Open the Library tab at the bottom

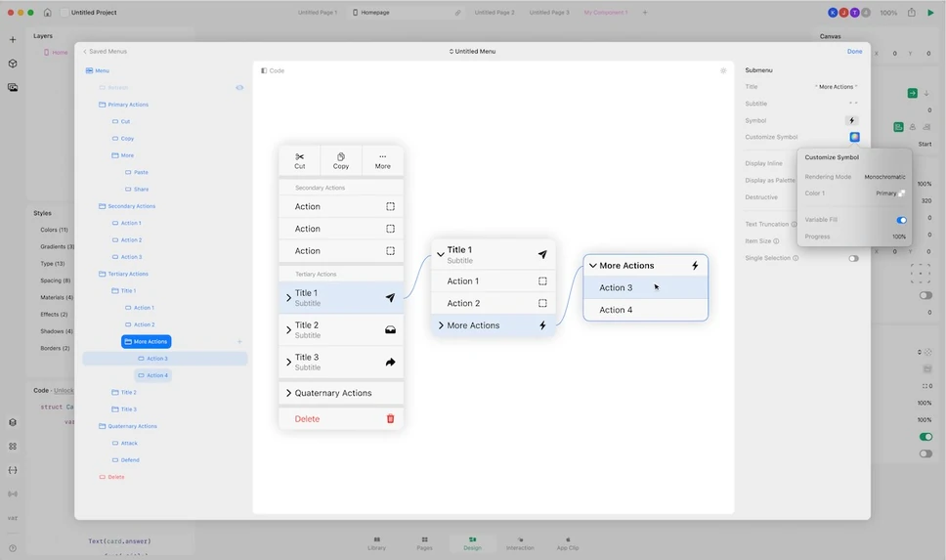click(x=376, y=543)
